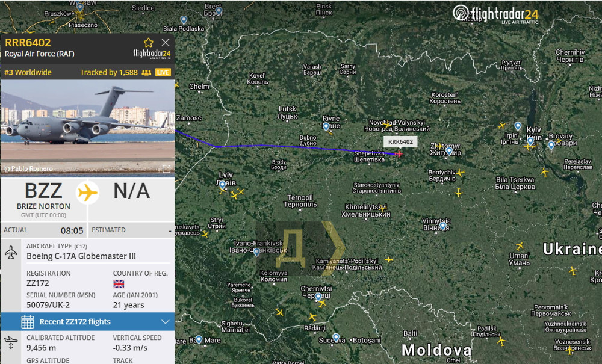Select the Lviv airport marker
The width and height of the screenshot is (602, 364).
[x=222, y=185]
